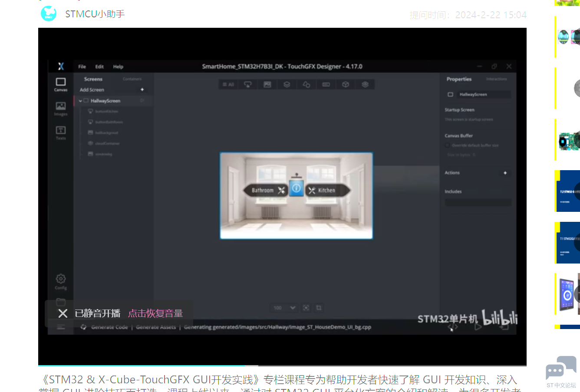Open the ST中文论坛 chat bubble icon
Image resolution: width=580 pixels, height=392 pixels.
[561, 368]
